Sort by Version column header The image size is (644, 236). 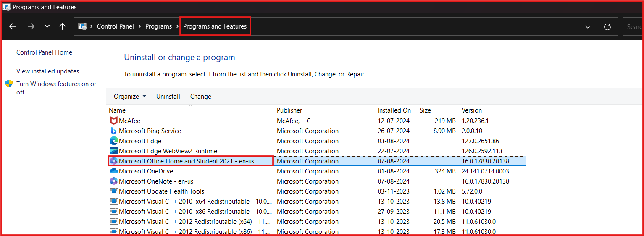492,110
